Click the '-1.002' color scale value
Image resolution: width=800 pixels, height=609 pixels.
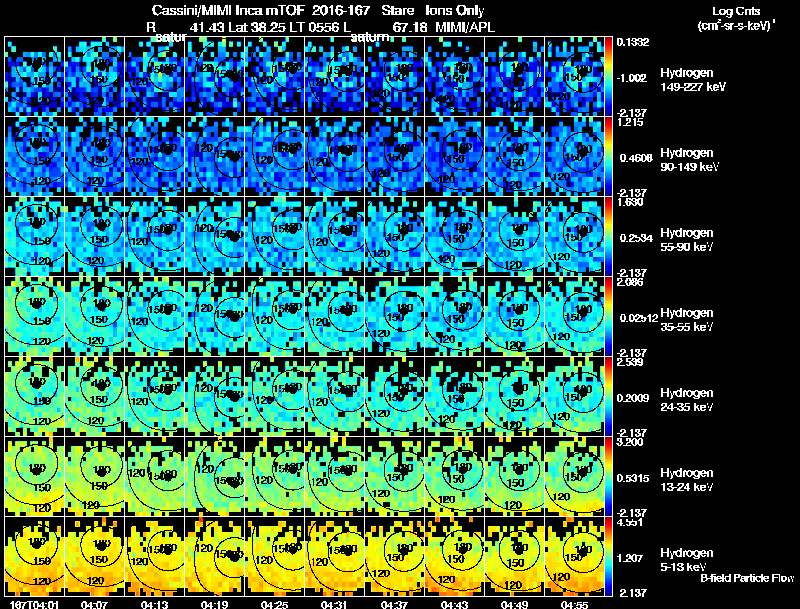pyautogui.click(x=632, y=78)
